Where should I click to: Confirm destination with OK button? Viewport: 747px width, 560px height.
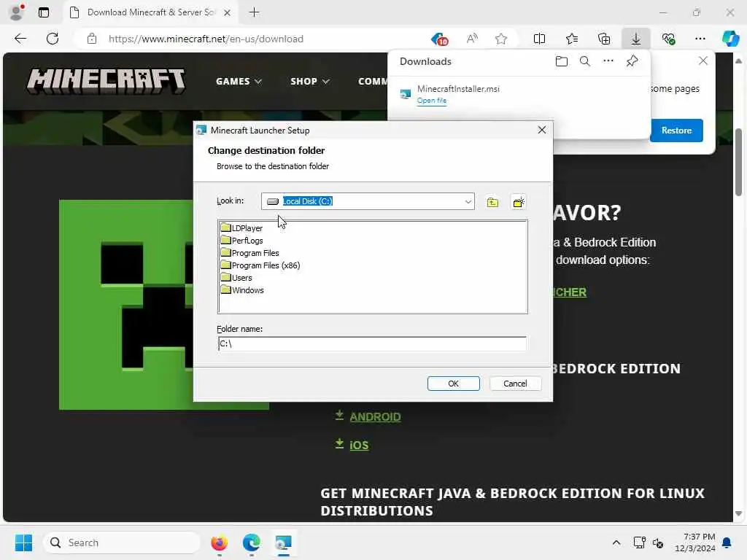[453, 384]
